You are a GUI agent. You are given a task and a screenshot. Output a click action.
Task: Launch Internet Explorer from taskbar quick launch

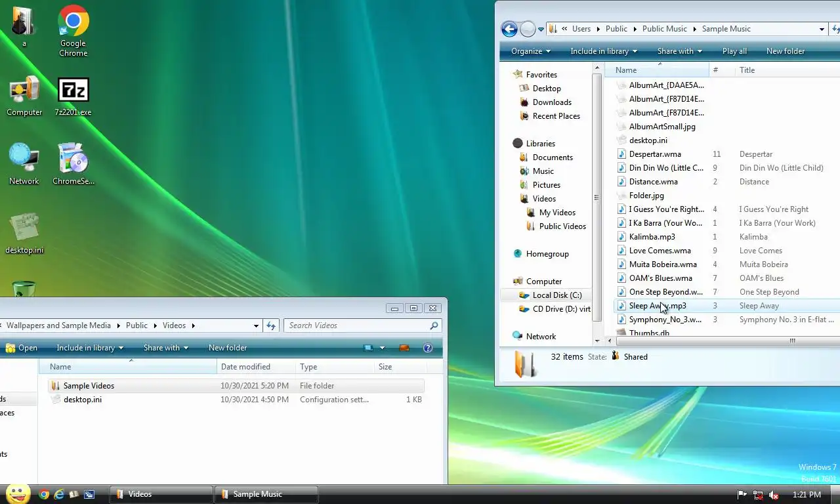59,494
